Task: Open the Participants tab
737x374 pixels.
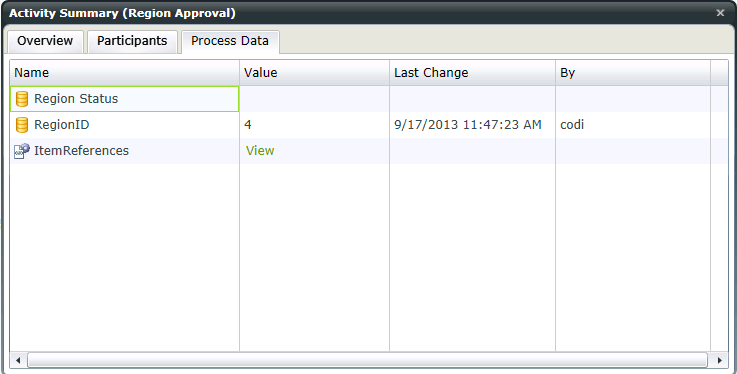Action: pyautogui.click(x=132, y=41)
